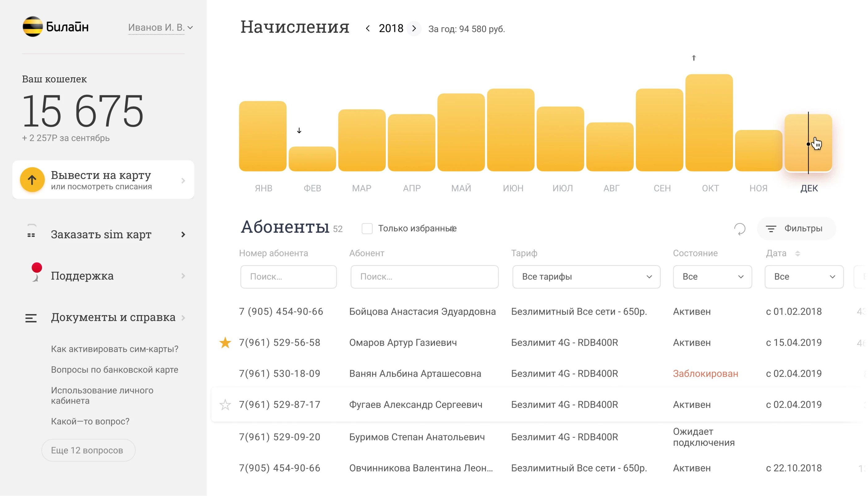Viewport: 868px width, 496px height.
Task: Select the ДЕК month label
Action: [809, 188]
